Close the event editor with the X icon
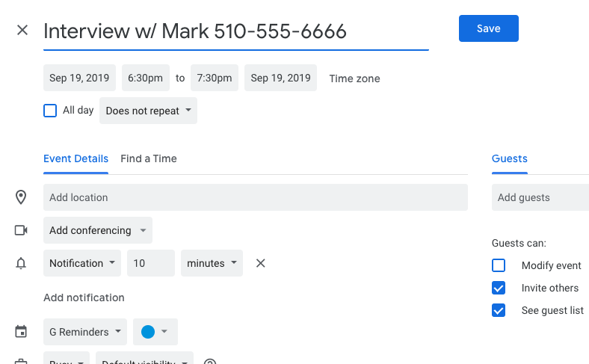Viewport: 589px width, 364px height. (x=22, y=30)
